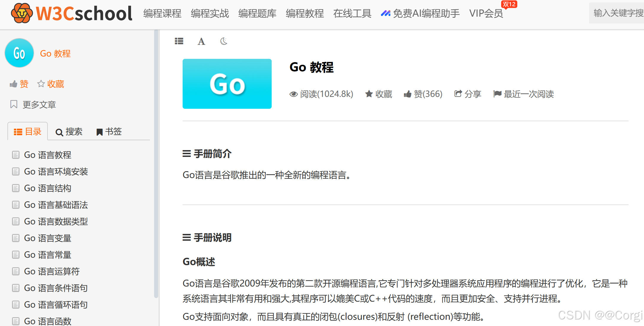Open the 编程题库 menu item
This screenshot has width=644, height=326.
257,13
